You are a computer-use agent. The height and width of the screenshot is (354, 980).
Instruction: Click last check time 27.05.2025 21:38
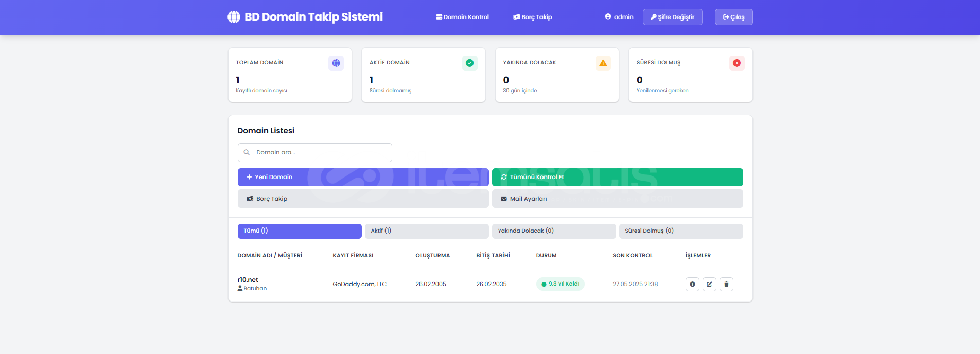click(635, 284)
